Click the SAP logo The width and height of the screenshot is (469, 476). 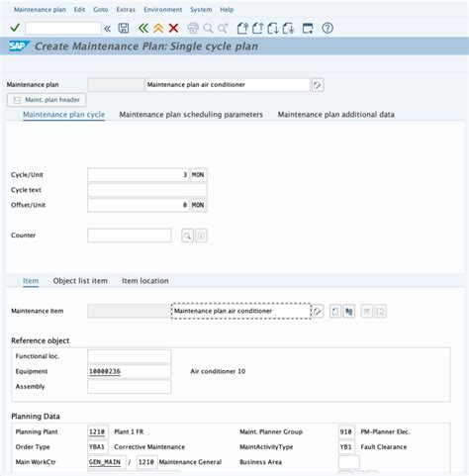click(x=19, y=46)
